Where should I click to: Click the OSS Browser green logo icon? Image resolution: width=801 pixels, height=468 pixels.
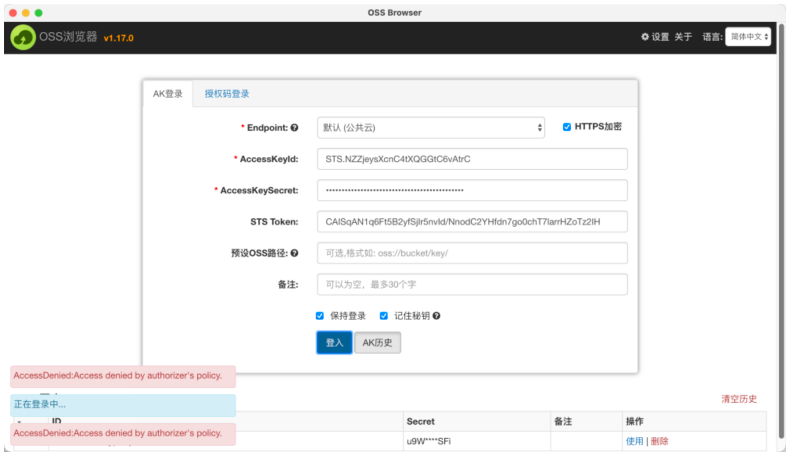(x=23, y=37)
